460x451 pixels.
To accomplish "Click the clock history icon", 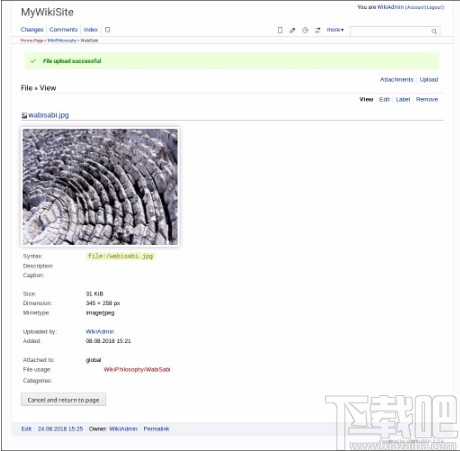I will pyautogui.click(x=305, y=30).
